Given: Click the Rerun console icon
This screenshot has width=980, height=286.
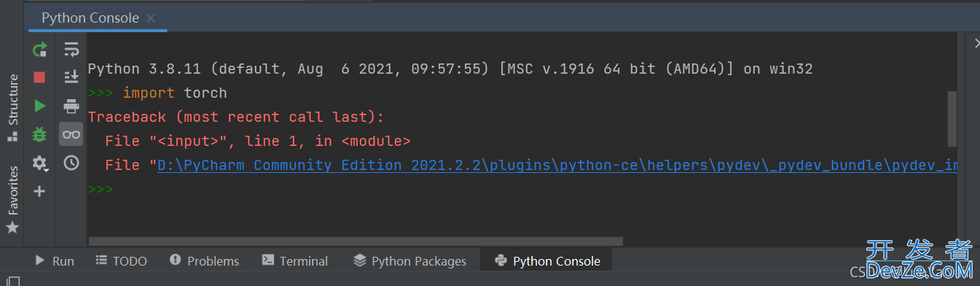Looking at the screenshot, I should click(39, 50).
